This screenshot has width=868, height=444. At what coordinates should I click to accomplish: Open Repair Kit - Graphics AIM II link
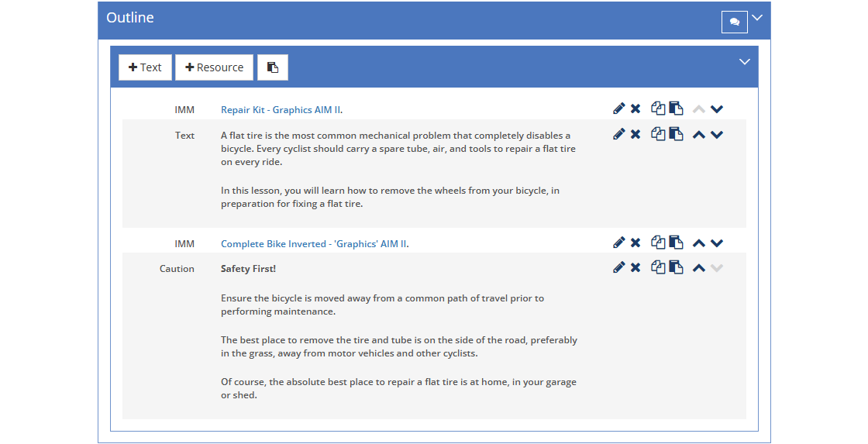click(281, 109)
